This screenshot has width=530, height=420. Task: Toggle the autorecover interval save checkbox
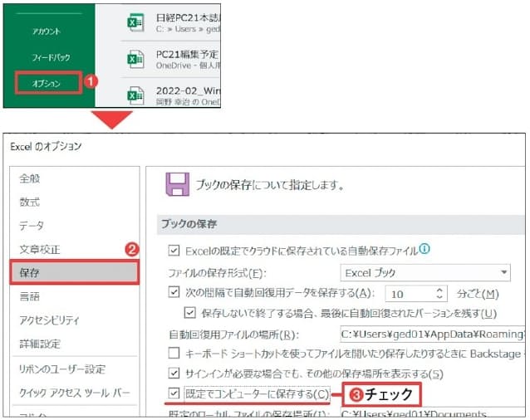[x=174, y=292]
